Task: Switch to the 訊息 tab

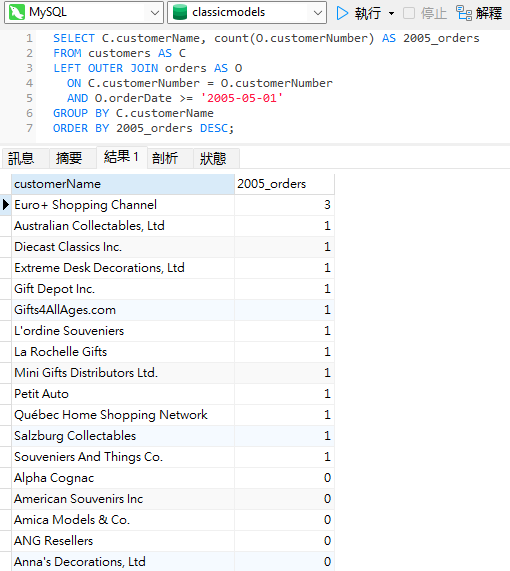Action: (x=25, y=158)
